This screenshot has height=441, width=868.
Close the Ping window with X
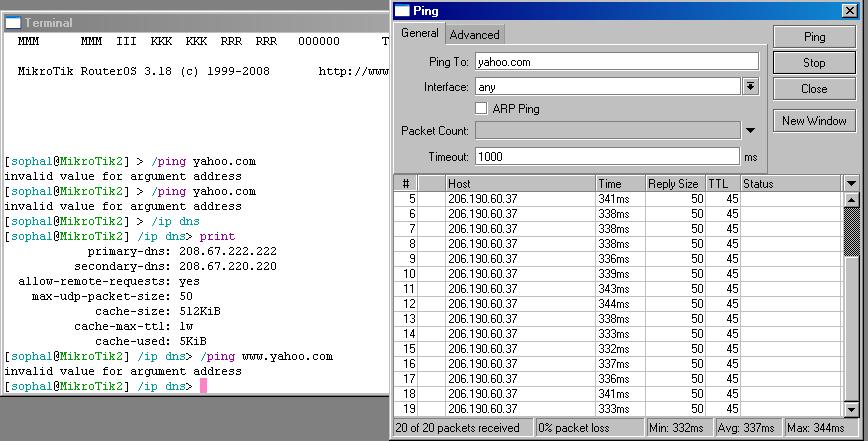pyautogui.click(x=850, y=11)
